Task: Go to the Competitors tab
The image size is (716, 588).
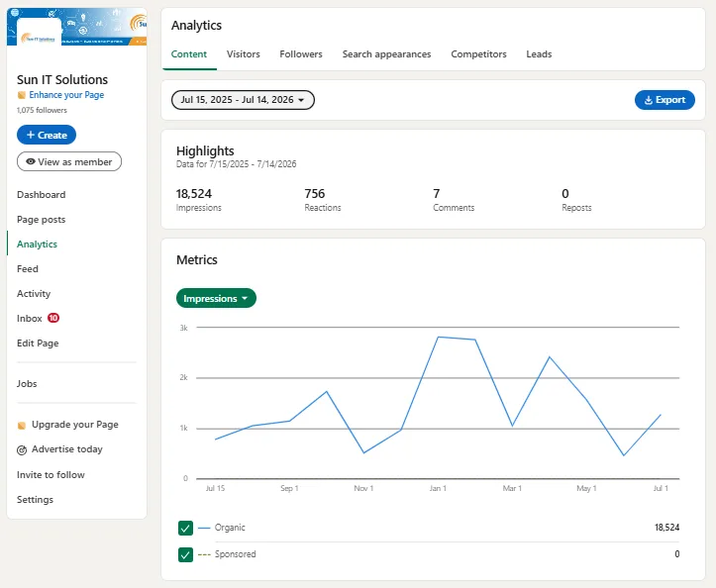Action: pos(478,54)
